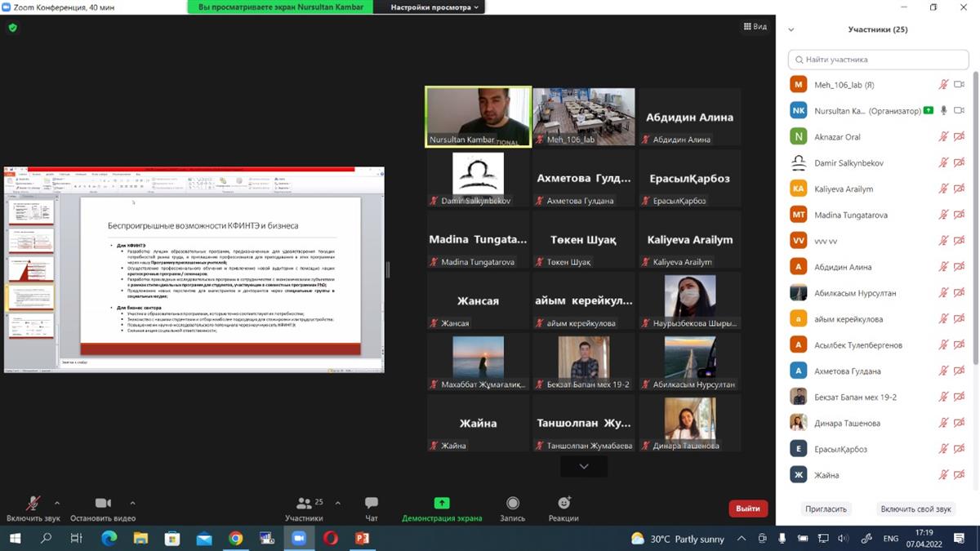Unmute microphone with the Mute toggle
The width and height of the screenshot is (980, 551).
[x=33, y=504]
